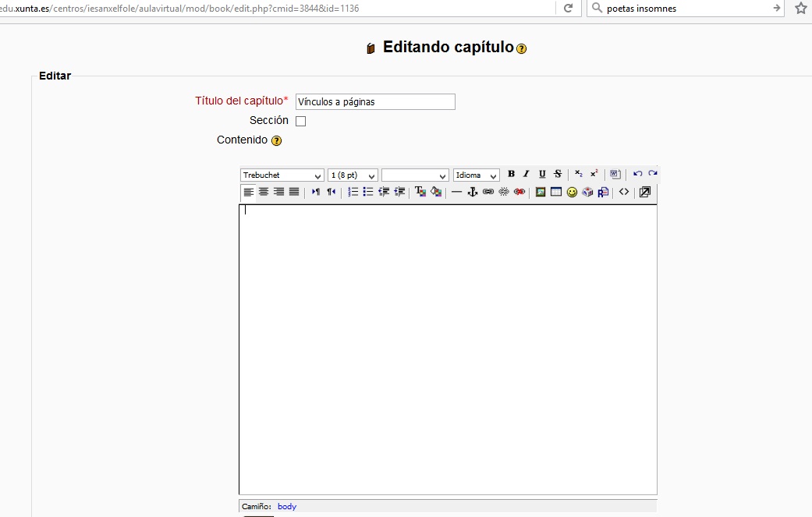
Task: Insert a special character
Action: [587, 192]
